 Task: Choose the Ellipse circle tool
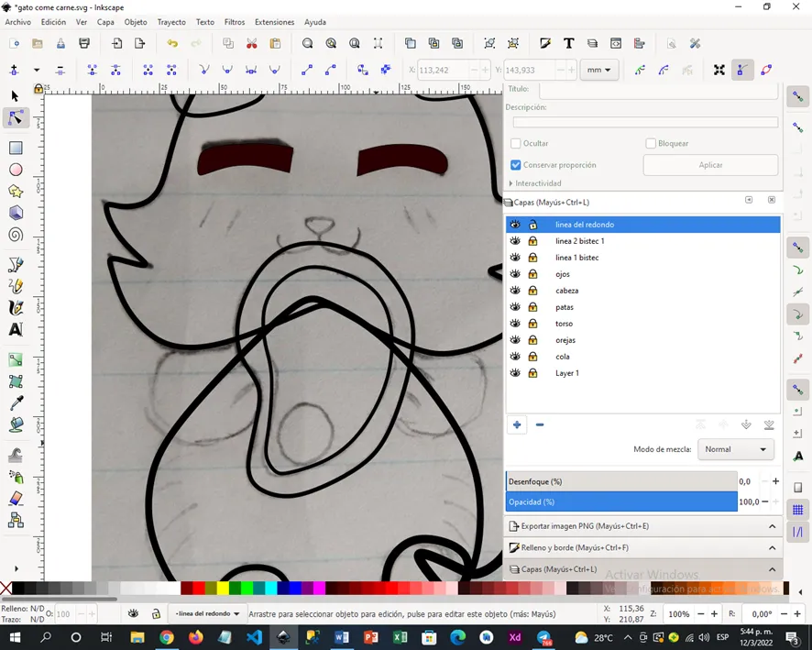pos(16,170)
